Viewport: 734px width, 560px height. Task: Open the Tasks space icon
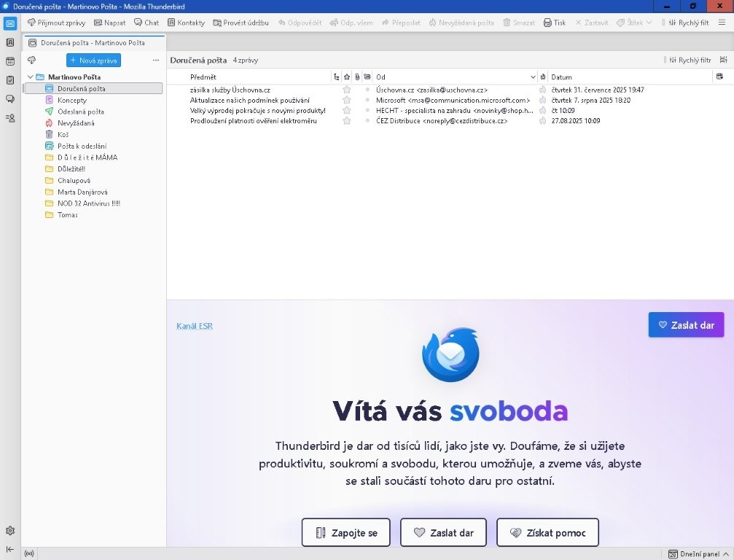10,80
